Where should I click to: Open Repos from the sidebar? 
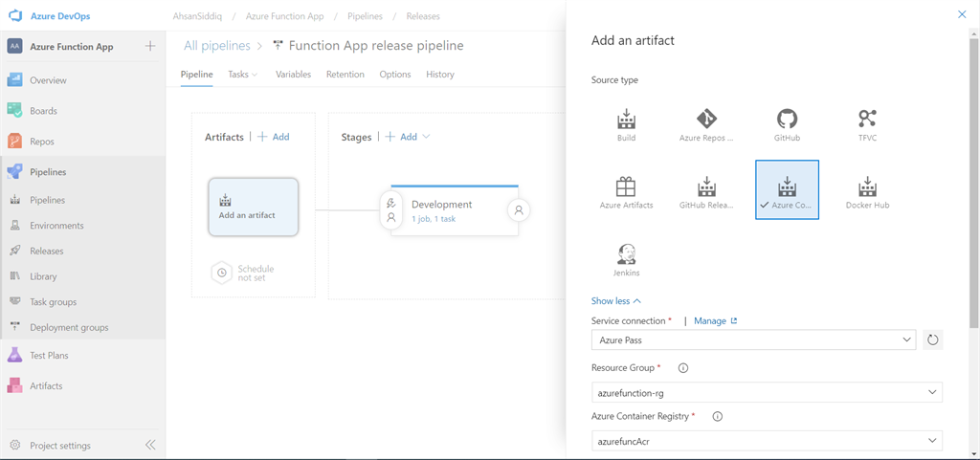pos(42,142)
